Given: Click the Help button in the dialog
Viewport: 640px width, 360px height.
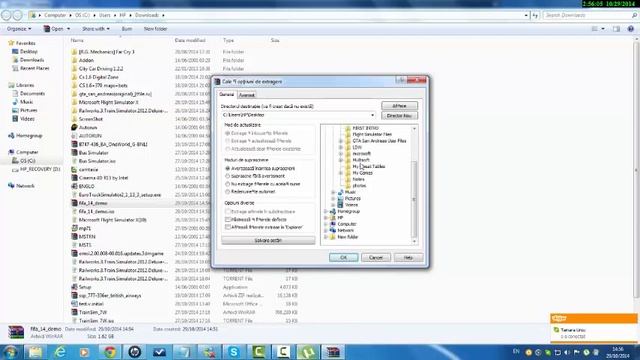Looking at the screenshot, I should click(408, 258).
